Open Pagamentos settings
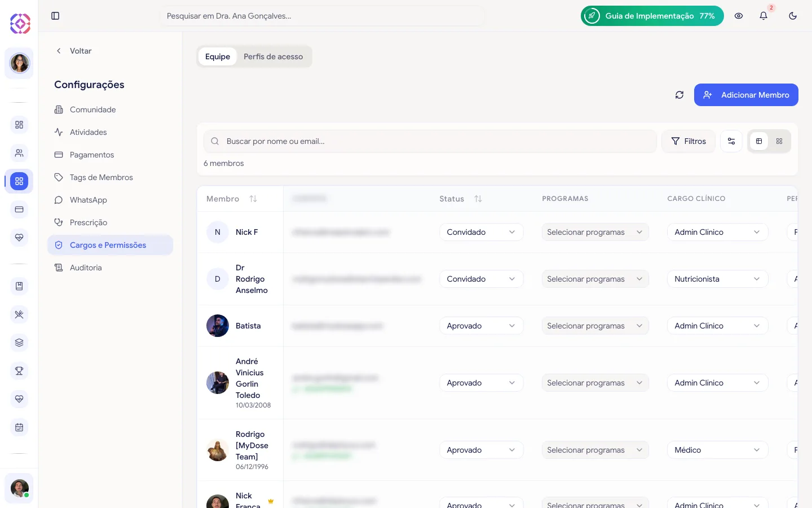The image size is (812, 508). point(110,155)
